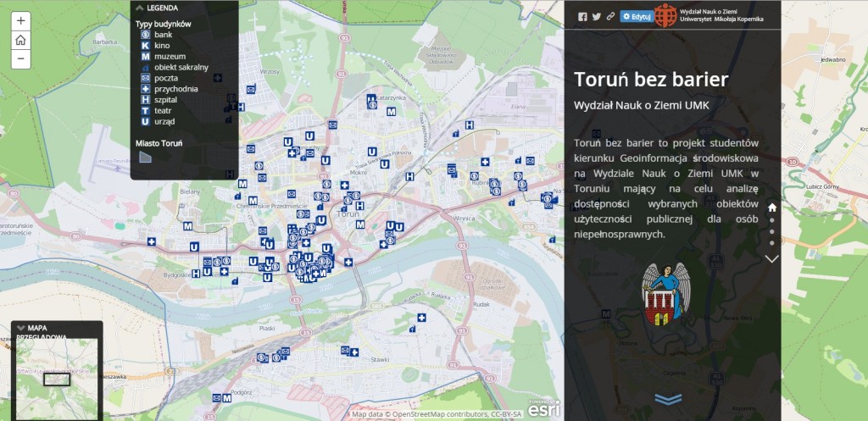Select the museum marker right of the Bielany label
This screenshot has width=868, height=421.
[242, 184]
